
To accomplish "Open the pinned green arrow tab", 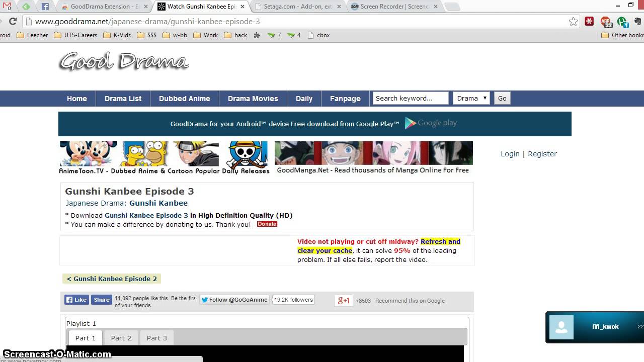I will (26, 7).
